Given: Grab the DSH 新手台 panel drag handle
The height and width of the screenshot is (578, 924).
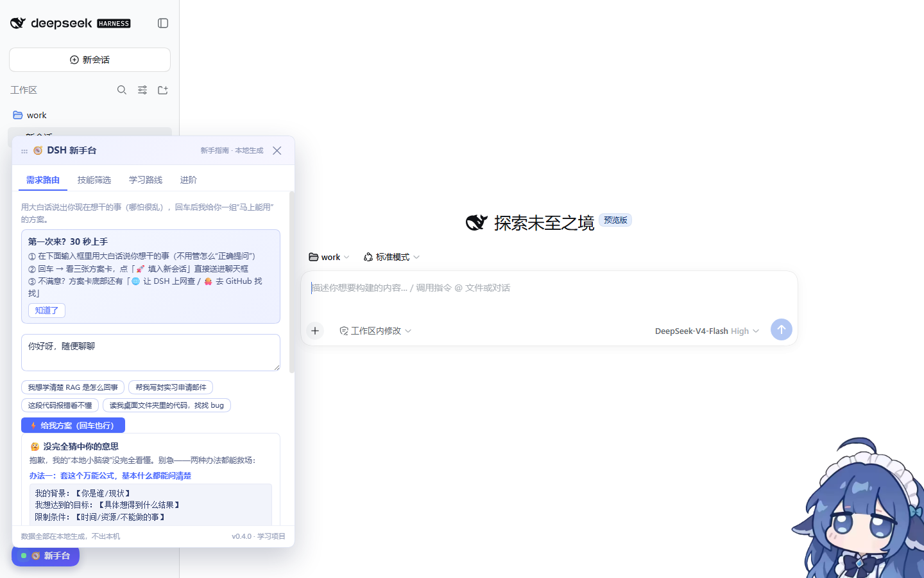Looking at the screenshot, I should pyautogui.click(x=24, y=152).
